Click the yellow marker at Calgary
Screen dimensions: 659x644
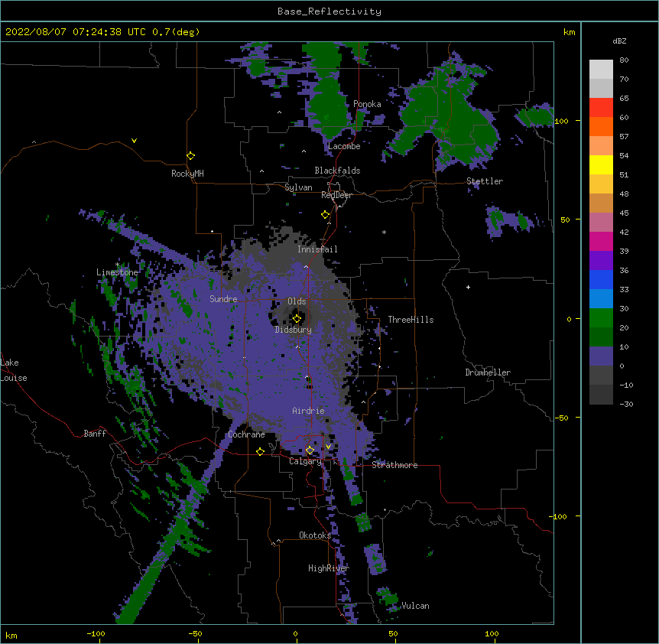[x=310, y=450]
